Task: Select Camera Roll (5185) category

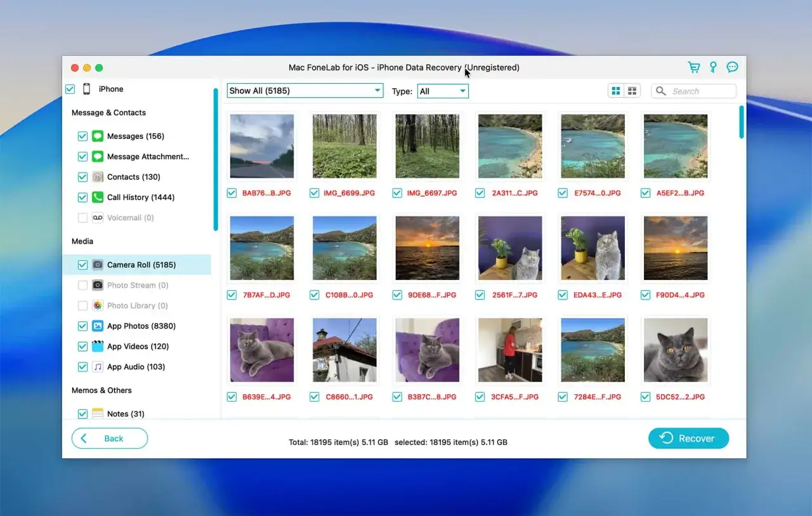Action: tap(141, 265)
